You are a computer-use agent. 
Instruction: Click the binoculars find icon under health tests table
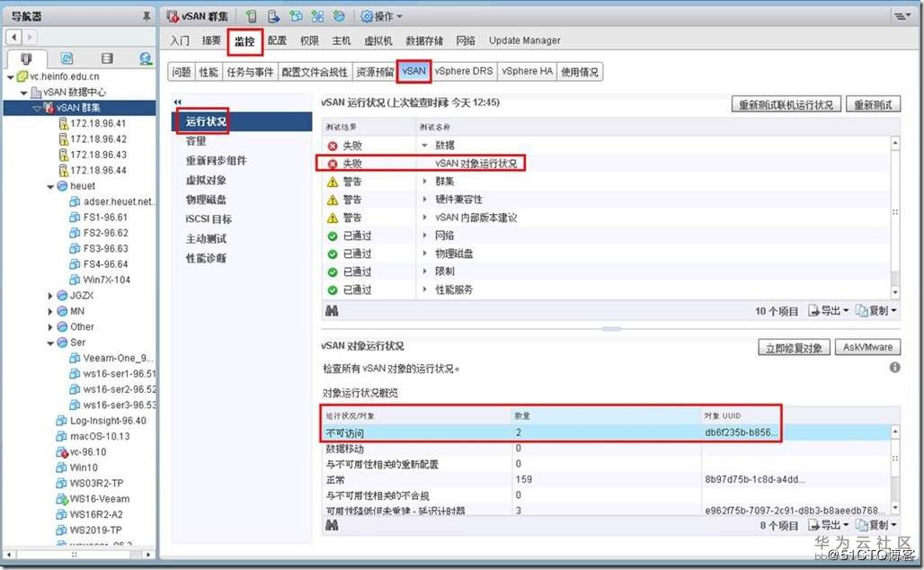(x=332, y=311)
